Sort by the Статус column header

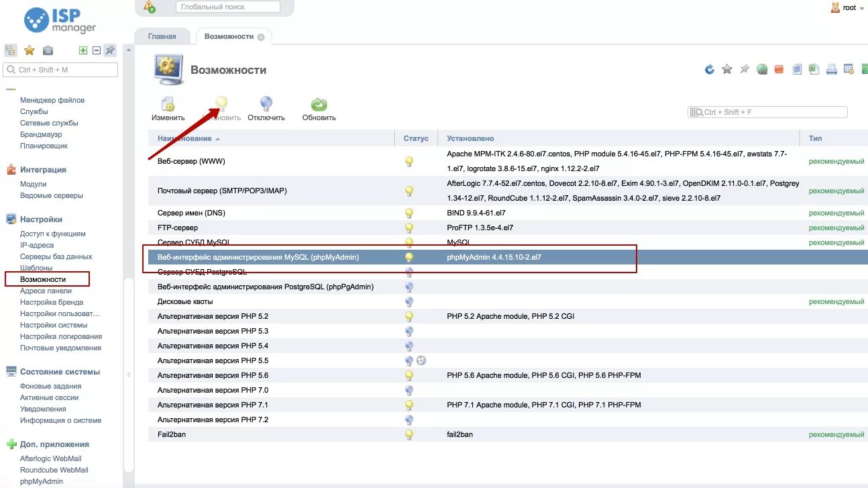(416, 138)
